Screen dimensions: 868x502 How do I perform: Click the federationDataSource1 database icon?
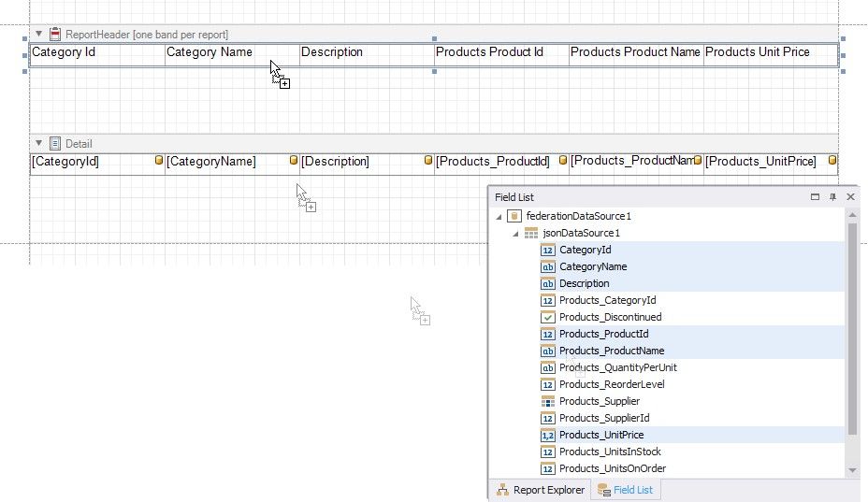(514, 216)
